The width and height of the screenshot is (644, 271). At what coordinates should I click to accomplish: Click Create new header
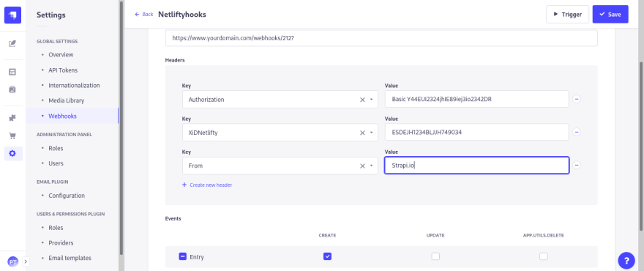pyautogui.click(x=207, y=185)
